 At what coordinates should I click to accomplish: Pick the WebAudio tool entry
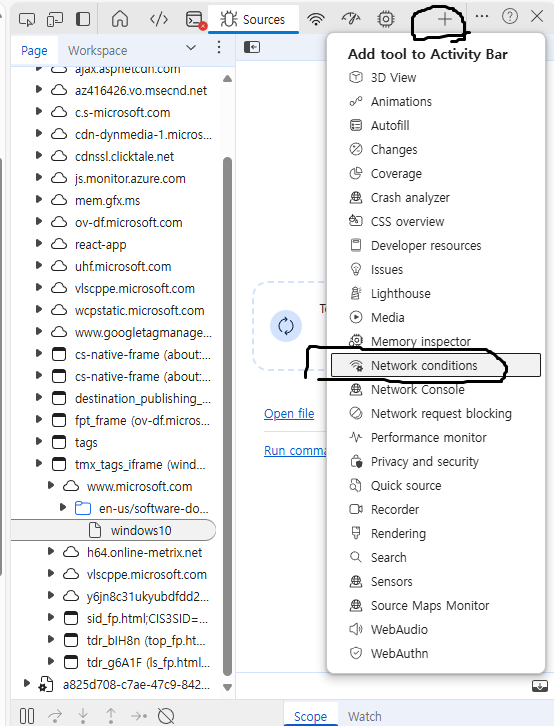(x=436, y=630)
